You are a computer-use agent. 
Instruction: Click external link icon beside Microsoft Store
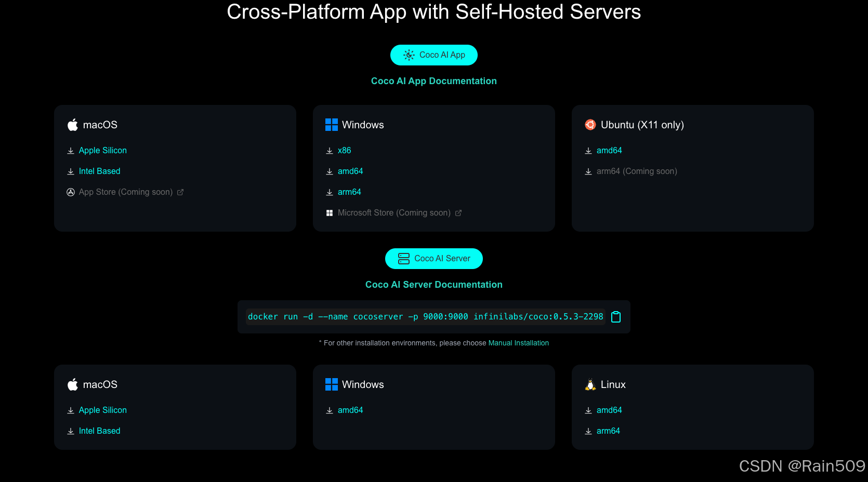click(x=458, y=213)
